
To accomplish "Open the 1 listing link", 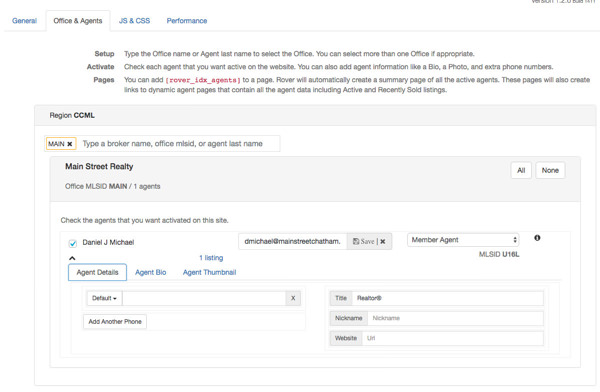I will click(x=211, y=258).
